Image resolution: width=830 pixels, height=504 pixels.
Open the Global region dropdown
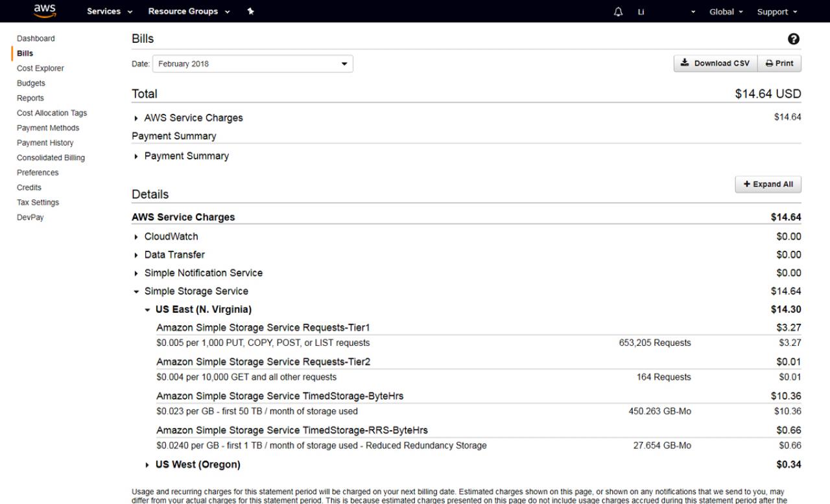pos(726,12)
